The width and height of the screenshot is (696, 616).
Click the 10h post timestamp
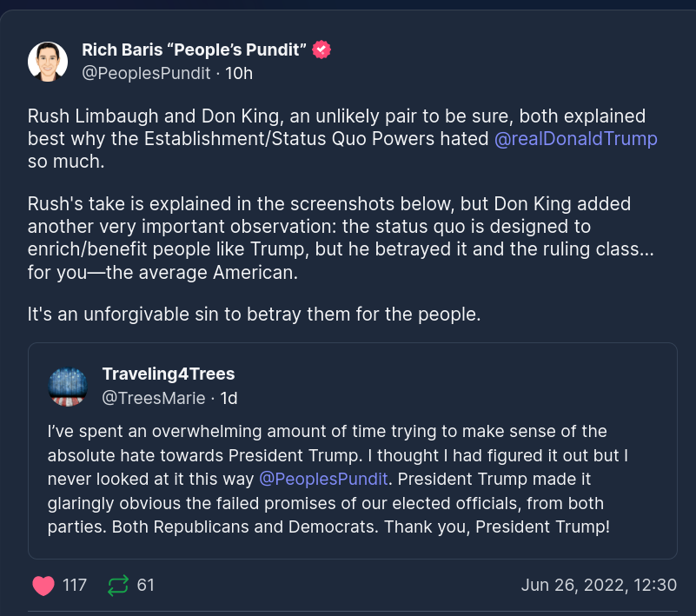(239, 73)
